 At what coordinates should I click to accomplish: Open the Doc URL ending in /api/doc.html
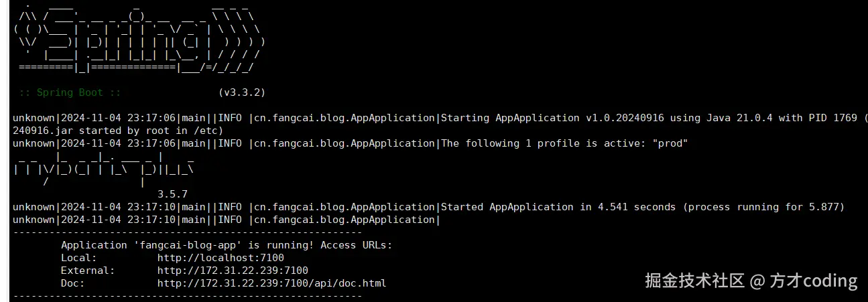(271, 283)
